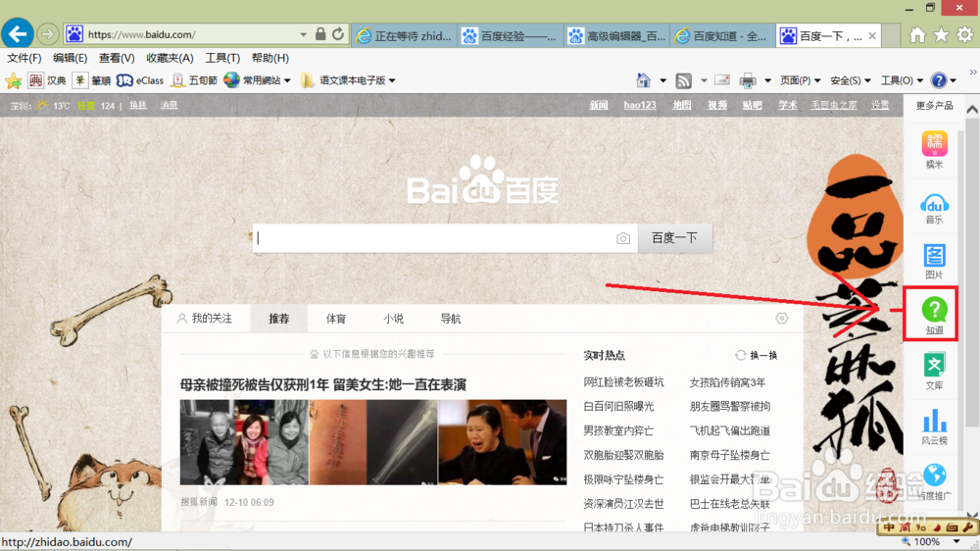Select the 体育 tab
980x551 pixels.
(x=335, y=319)
